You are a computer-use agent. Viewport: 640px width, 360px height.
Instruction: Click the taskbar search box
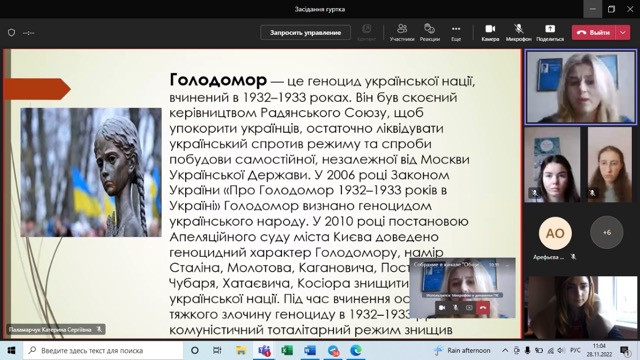point(103,350)
